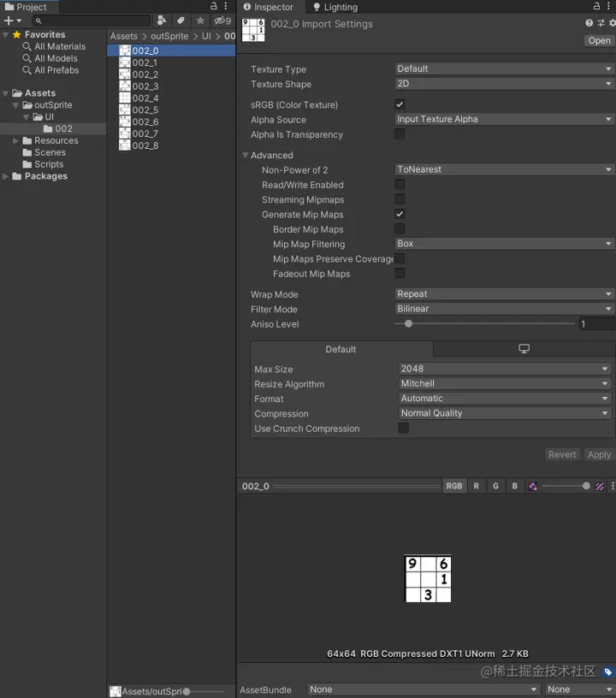
Task: Open Wrap Mode dropdown
Action: pyautogui.click(x=504, y=293)
